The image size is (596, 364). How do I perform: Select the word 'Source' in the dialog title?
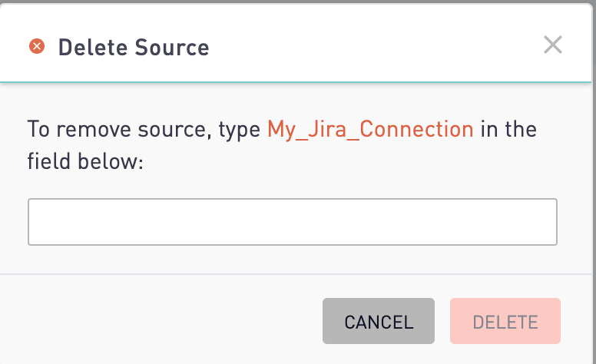pos(172,47)
